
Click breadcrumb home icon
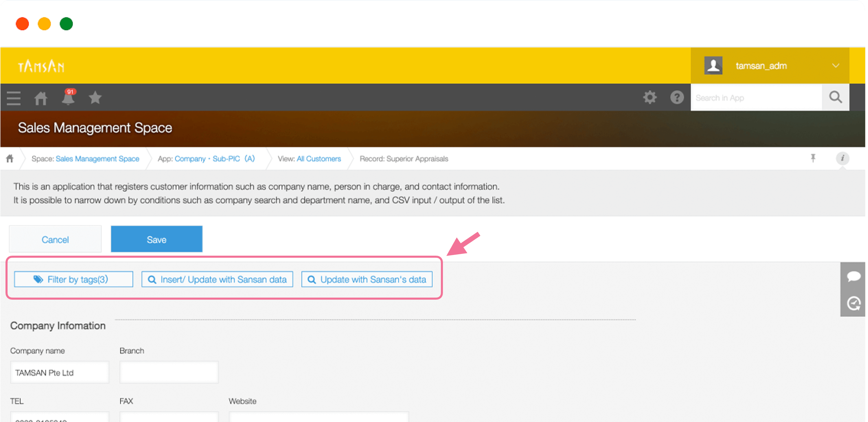coord(10,158)
